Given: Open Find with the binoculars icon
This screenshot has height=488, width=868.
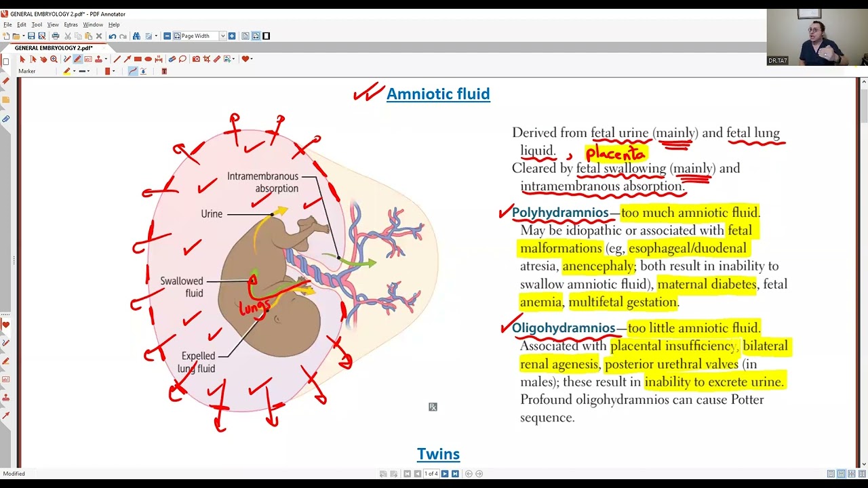Looking at the screenshot, I should [136, 36].
